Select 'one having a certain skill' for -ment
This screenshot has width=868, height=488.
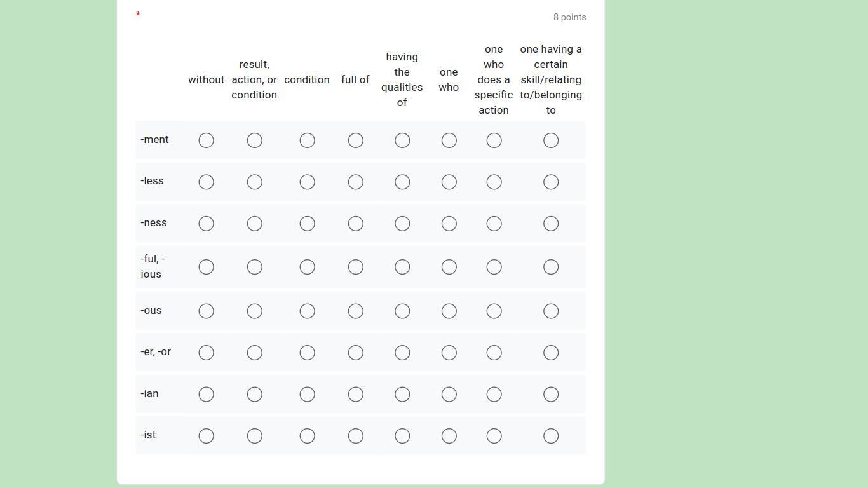pyautogui.click(x=551, y=140)
